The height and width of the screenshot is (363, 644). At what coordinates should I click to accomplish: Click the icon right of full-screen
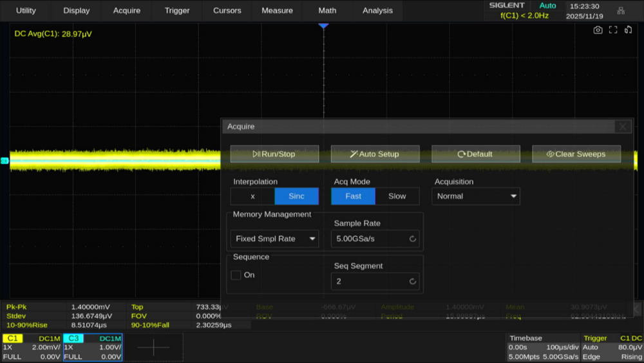628,30
